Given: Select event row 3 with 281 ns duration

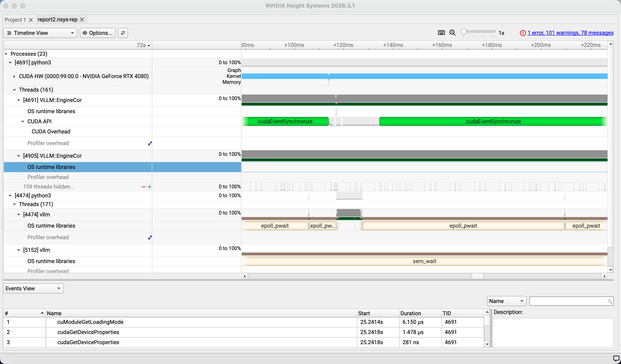Looking at the screenshot, I should (x=244, y=342).
